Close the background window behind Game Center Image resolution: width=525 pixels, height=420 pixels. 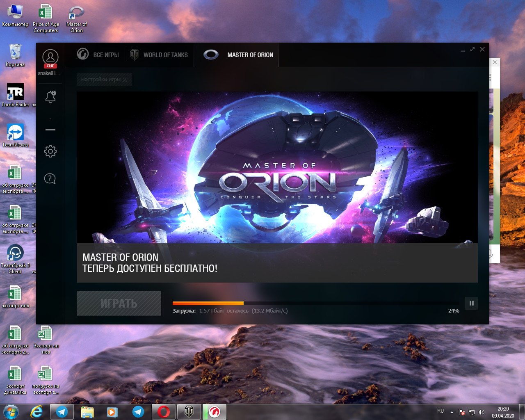click(x=495, y=62)
